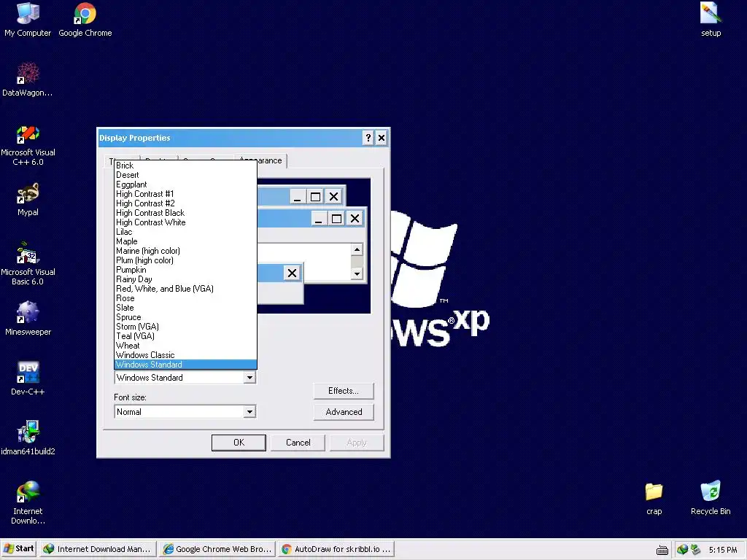Close the Display Properties dialog

pyautogui.click(x=381, y=138)
